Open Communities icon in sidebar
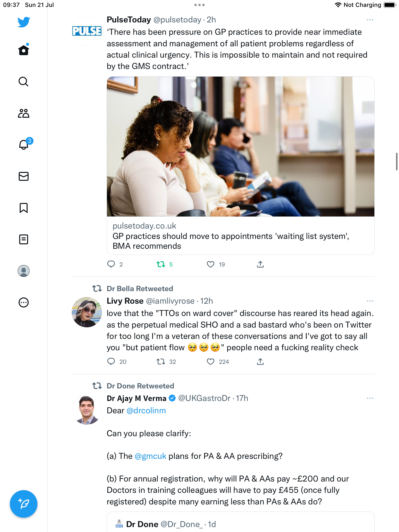The image size is (399, 532). click(x=24, y=113)
